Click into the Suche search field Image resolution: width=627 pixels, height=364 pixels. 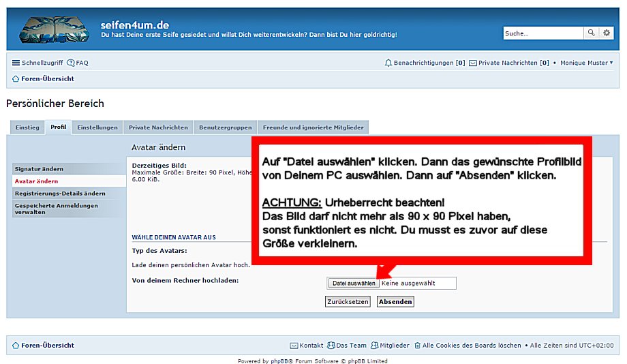(x=543, y=33)
